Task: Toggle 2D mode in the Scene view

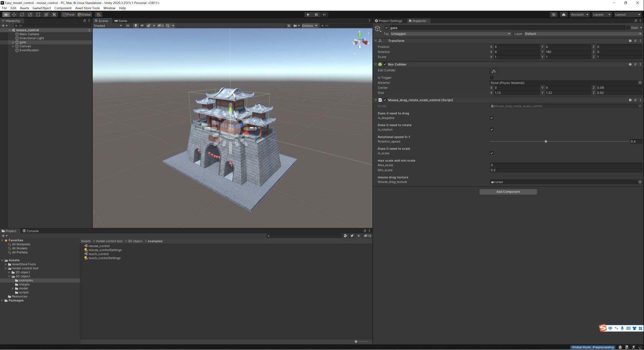Action: tap(128, 25)
